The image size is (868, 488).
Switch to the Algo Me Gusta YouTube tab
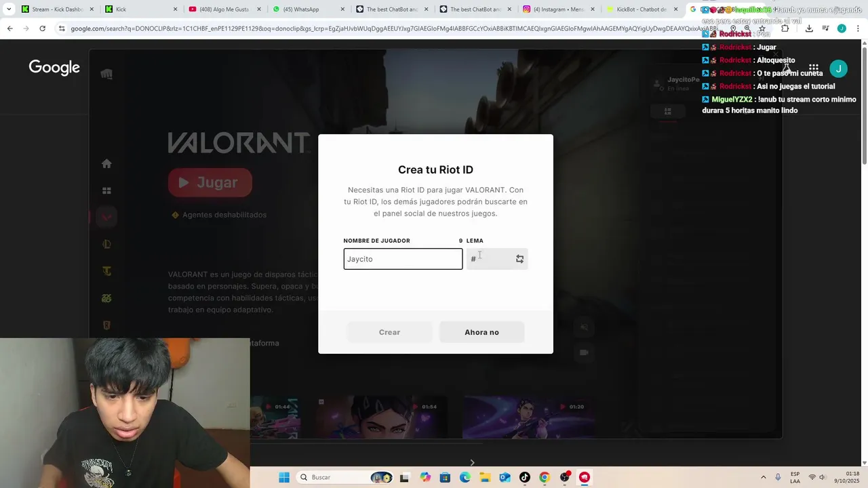coord(225,9)
